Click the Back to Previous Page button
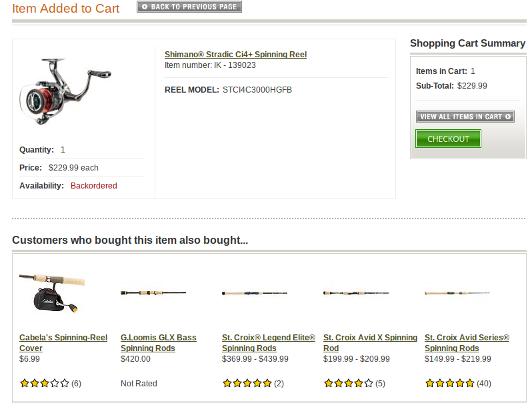Image resolution: width=532 pixels, height=409 pixels. click(189, 7)
